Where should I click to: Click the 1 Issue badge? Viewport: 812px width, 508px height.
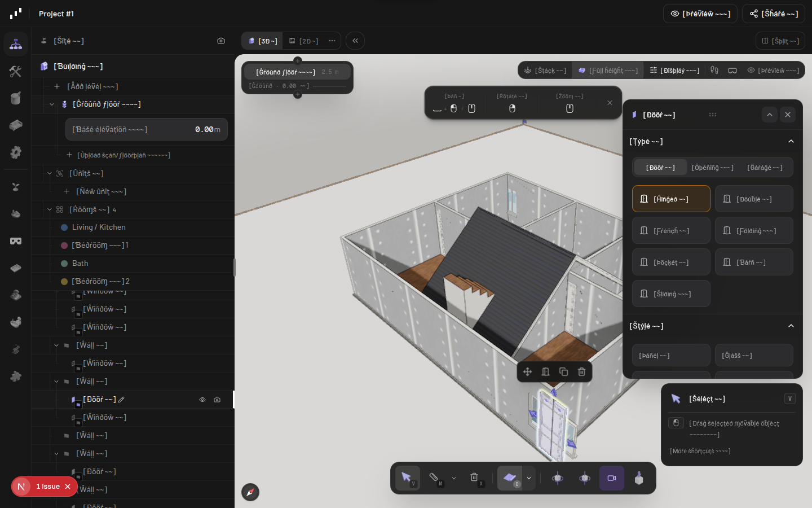coord(45,487)
